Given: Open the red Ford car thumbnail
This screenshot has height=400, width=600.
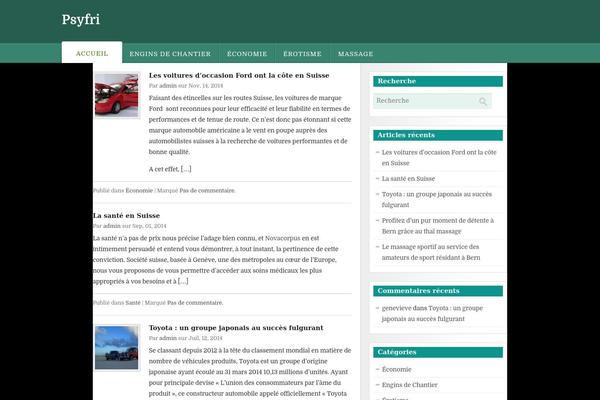Looking at the screenshot, I should click(117, 95).
